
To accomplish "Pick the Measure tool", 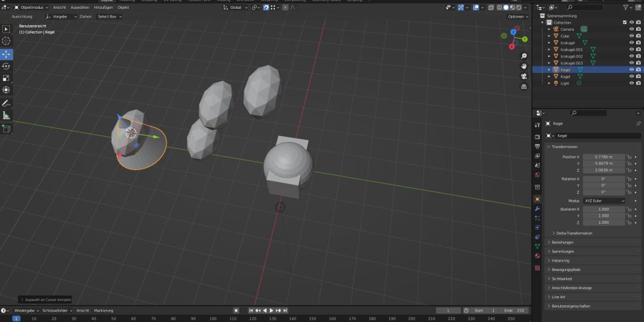I will [6, 115].
